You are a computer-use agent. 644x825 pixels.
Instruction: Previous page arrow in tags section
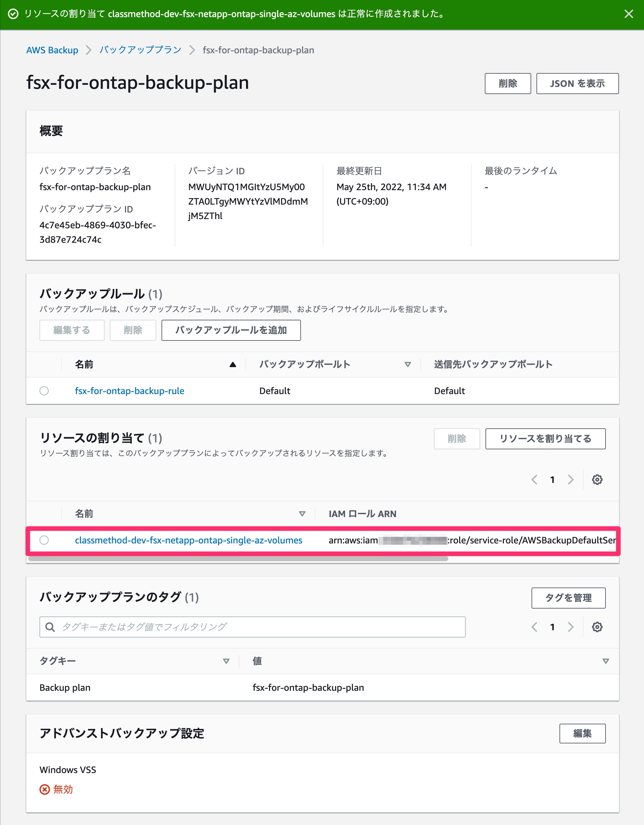(x=534, y=627)
